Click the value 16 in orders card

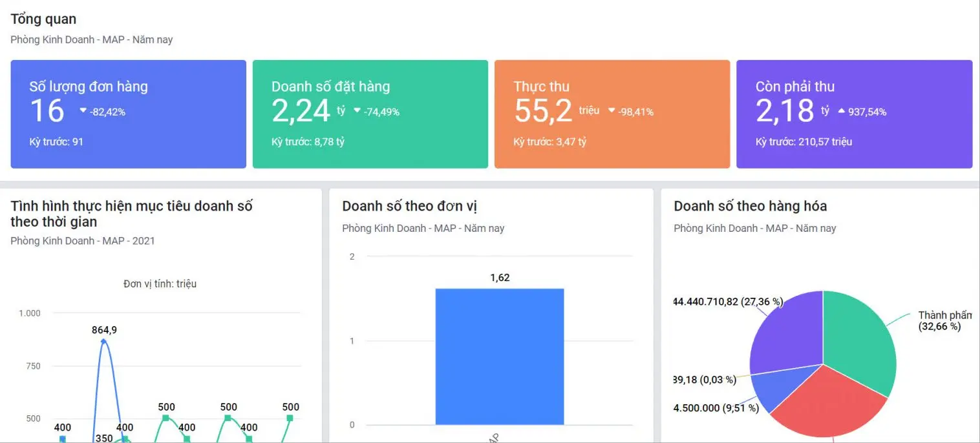pyautogui.click(x=47, y=110)
